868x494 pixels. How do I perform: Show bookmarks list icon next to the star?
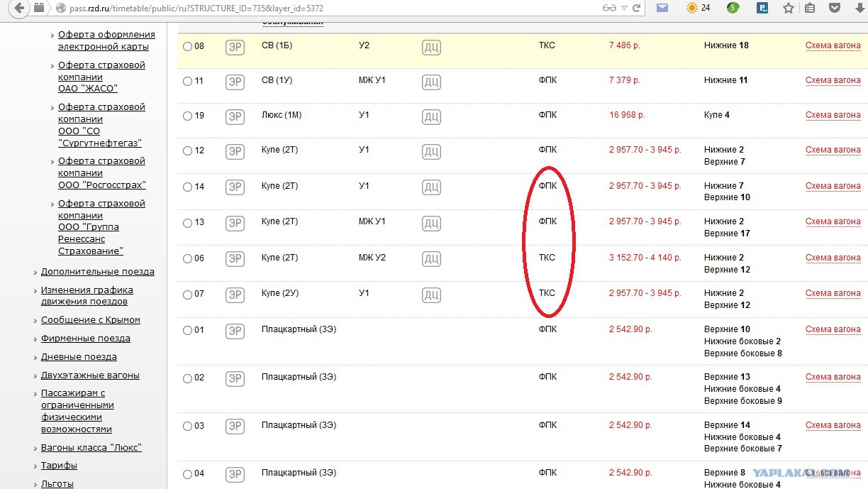click(810, 9)
